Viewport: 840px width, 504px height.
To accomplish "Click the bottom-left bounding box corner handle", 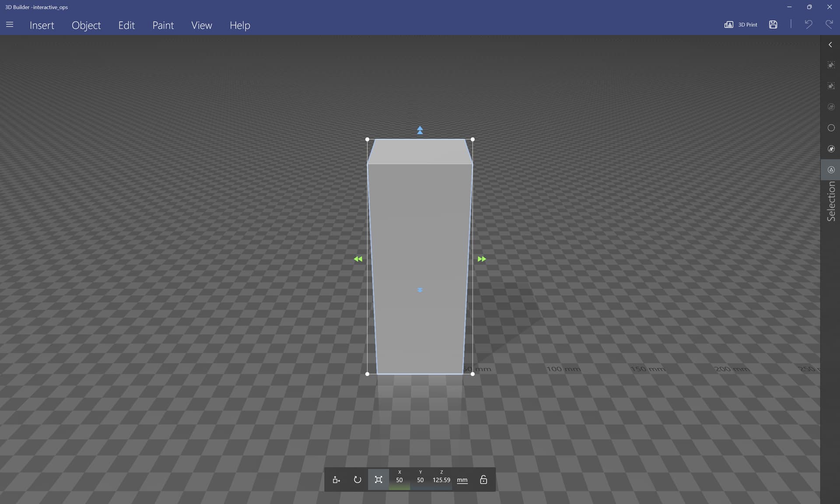I will tap(367, 374).
